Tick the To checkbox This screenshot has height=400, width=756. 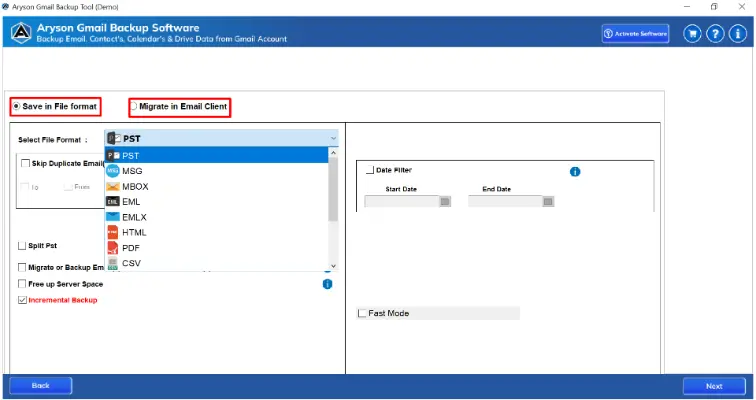coord(25,187)
